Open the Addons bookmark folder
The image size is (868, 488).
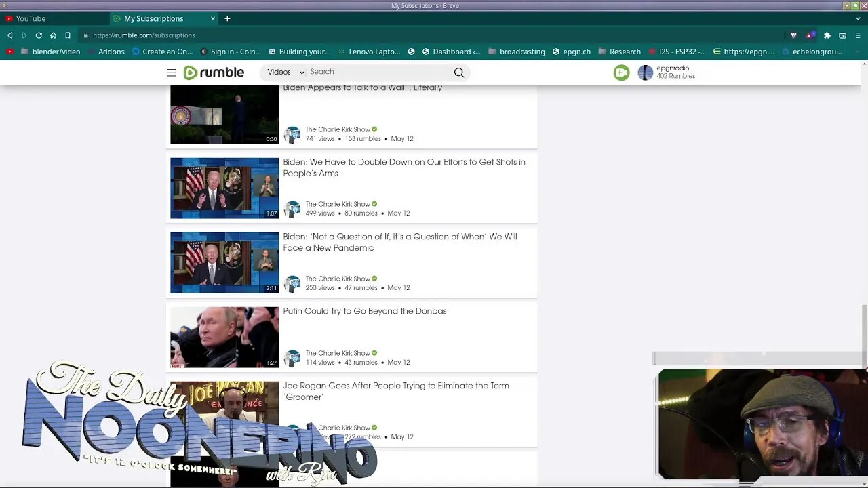tap(105, 52)
